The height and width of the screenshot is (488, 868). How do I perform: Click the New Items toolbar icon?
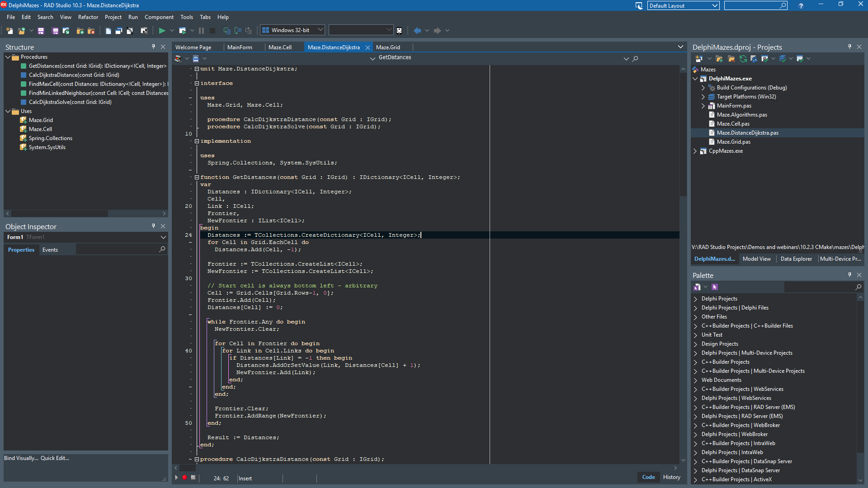(9, 31)
